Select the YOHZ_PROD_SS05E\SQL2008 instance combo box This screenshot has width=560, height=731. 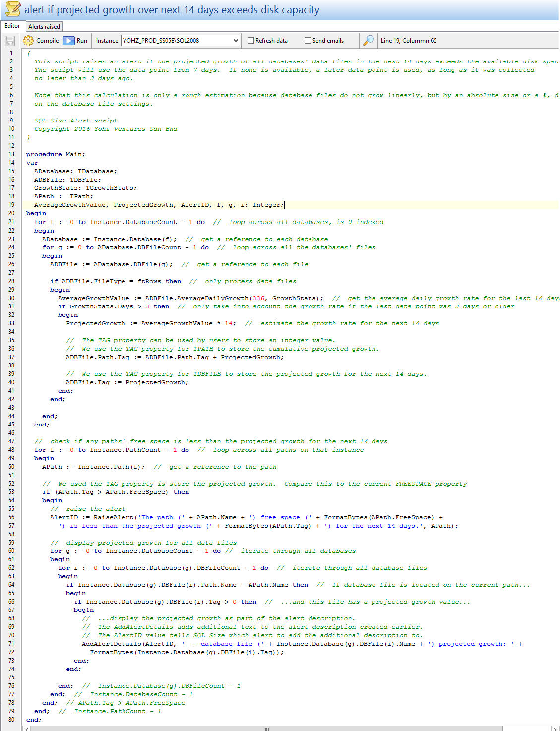point(176,41)
